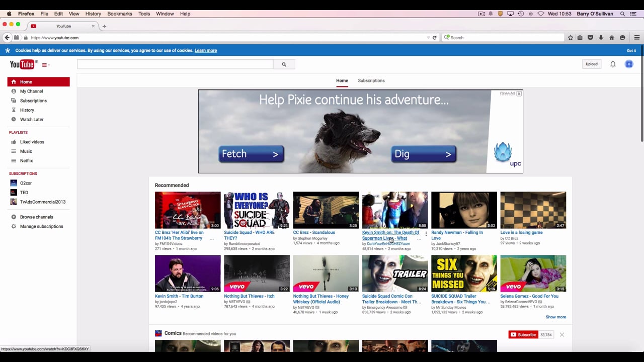Click the YouTube logo
644x362 pixels.
coord(22,64)
